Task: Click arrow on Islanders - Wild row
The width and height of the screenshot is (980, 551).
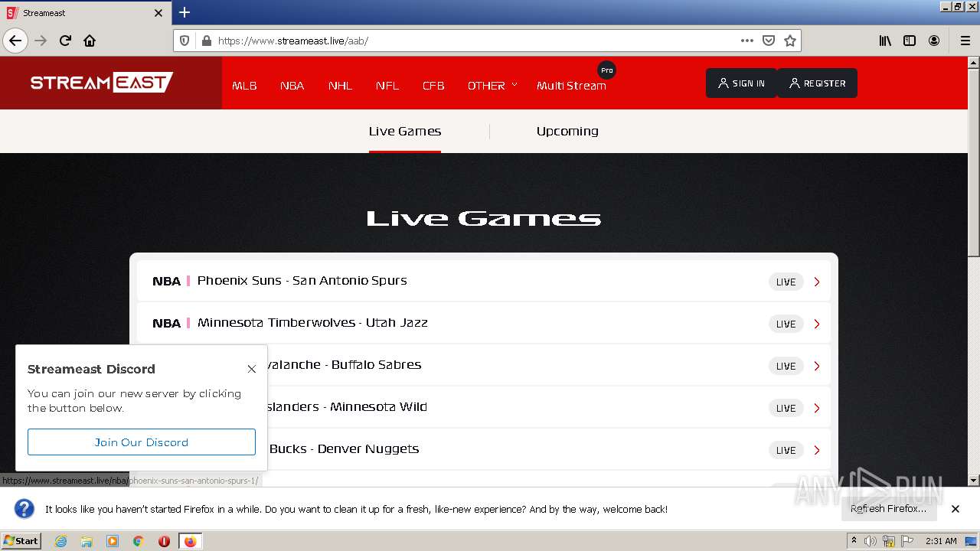Action: click(817, 408)
